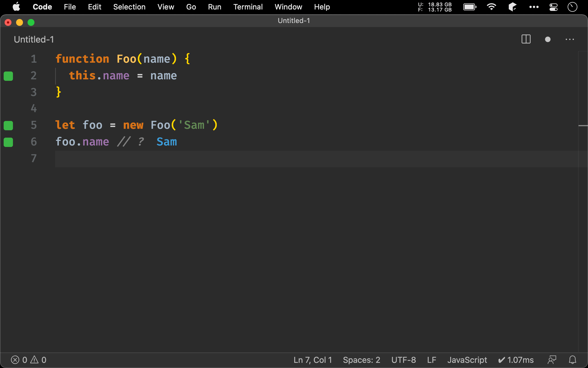588x368 pixels.
Task: Select language mode JavaScript in status bar
Action: coord(467,360)
